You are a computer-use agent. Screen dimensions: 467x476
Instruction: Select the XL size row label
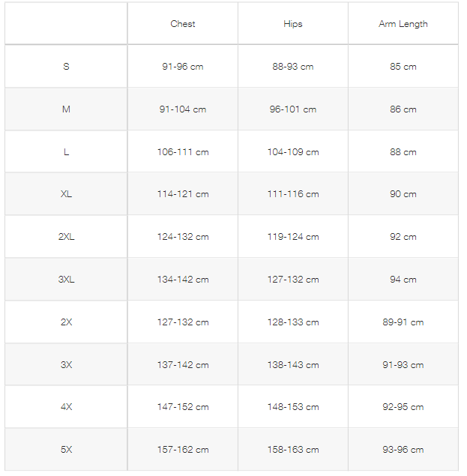tap(66, 194)
